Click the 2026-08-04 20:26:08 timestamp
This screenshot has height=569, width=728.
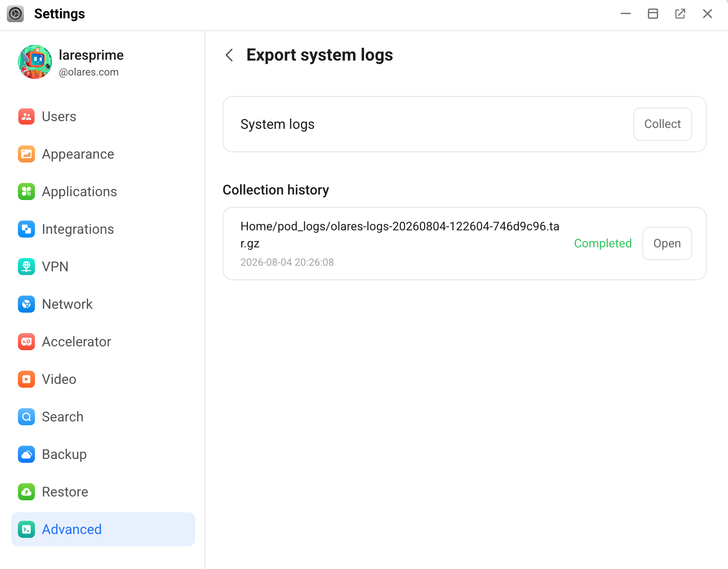(287, 262)
